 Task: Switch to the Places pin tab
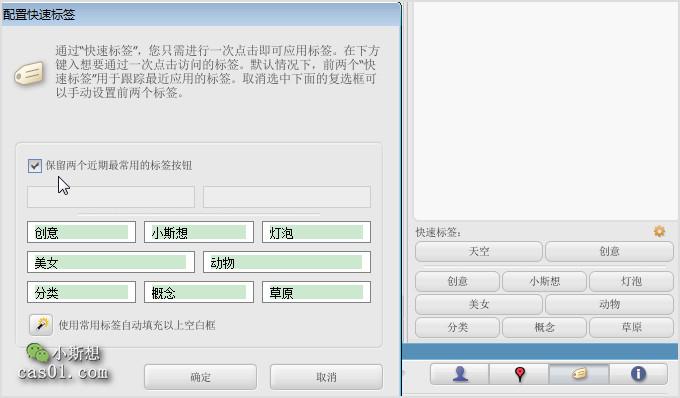coord(519,373)
